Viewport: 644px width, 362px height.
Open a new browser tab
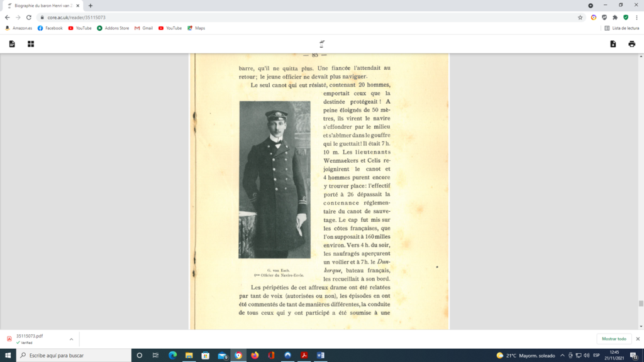click(x=91, y=6)
